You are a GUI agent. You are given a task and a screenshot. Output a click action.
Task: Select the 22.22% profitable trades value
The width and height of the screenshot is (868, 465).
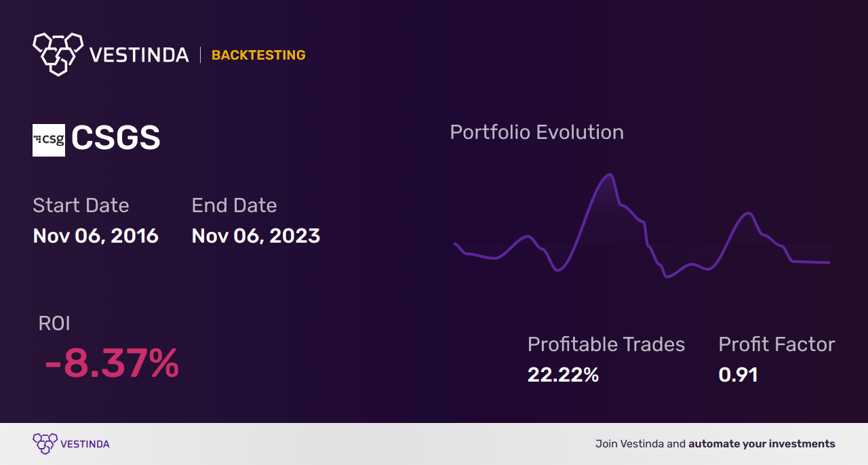coord(563,374)
